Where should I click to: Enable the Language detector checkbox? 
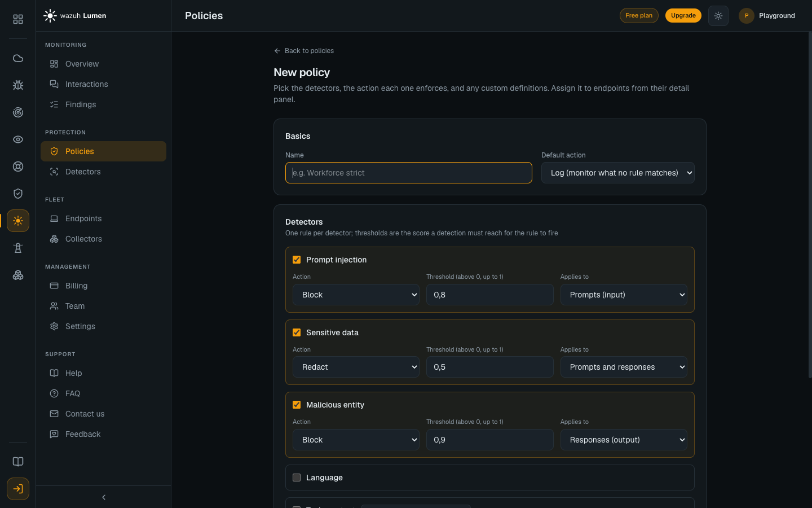coord(297,478)
